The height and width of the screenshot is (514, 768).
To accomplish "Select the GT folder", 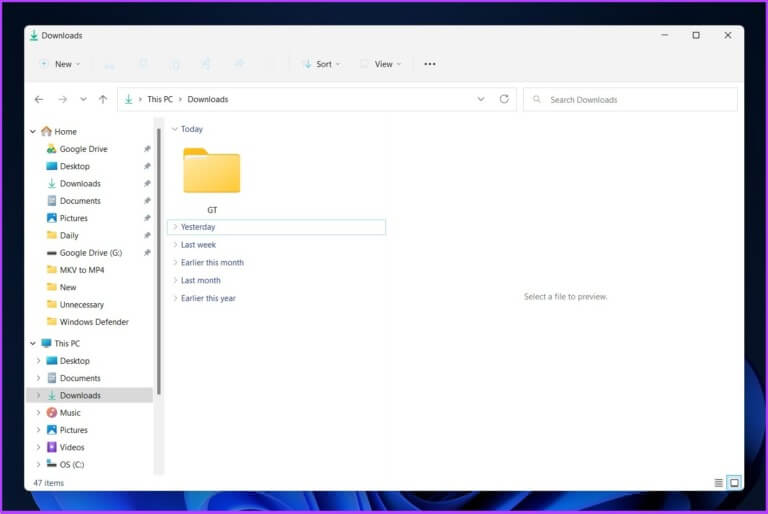I will (212, 180).
